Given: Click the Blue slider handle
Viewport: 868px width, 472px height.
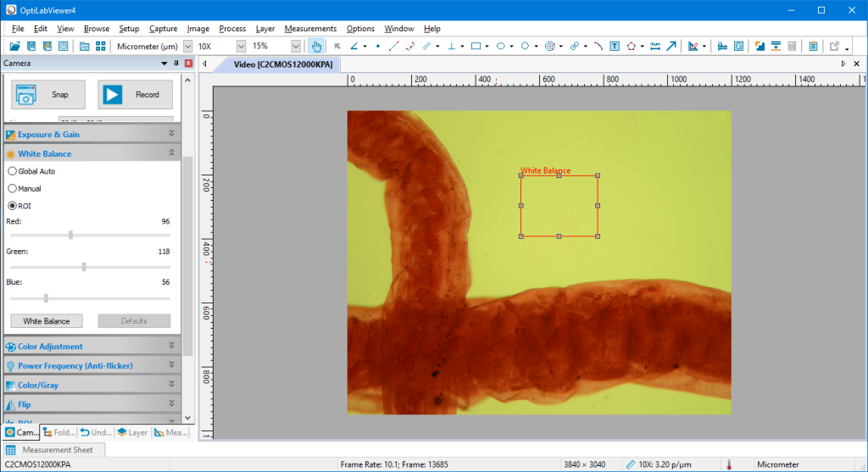Looking at the screenshot, I should [46, 298].
